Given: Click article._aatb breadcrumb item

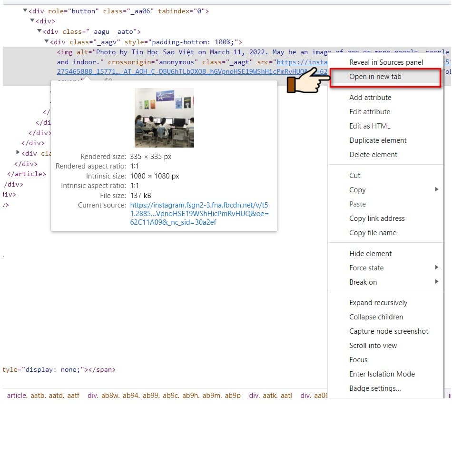Looking at the screenshot, I should pyautogui.click(x=43, y=395).
